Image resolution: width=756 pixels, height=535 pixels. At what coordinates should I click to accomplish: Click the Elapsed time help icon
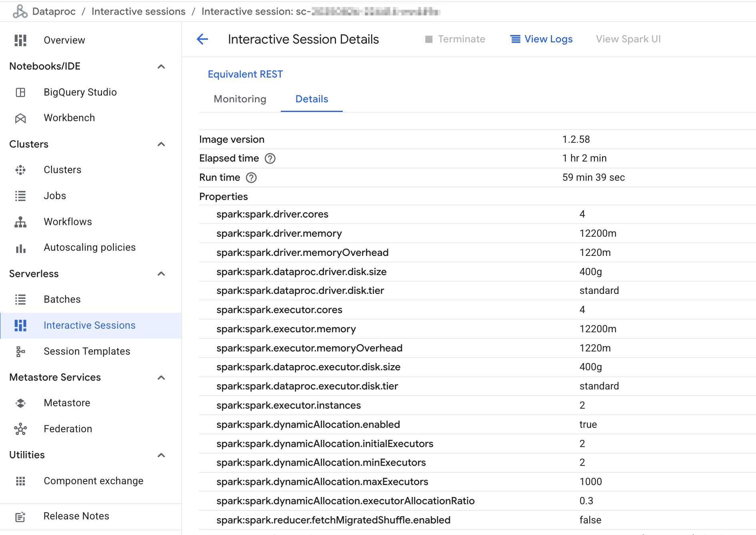270,159
